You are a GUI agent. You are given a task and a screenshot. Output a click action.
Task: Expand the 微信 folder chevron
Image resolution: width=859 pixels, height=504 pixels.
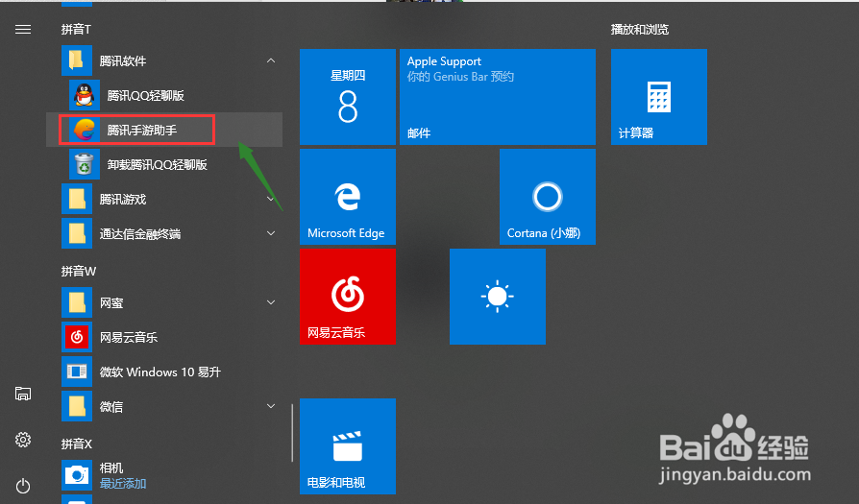coord(271,405)
